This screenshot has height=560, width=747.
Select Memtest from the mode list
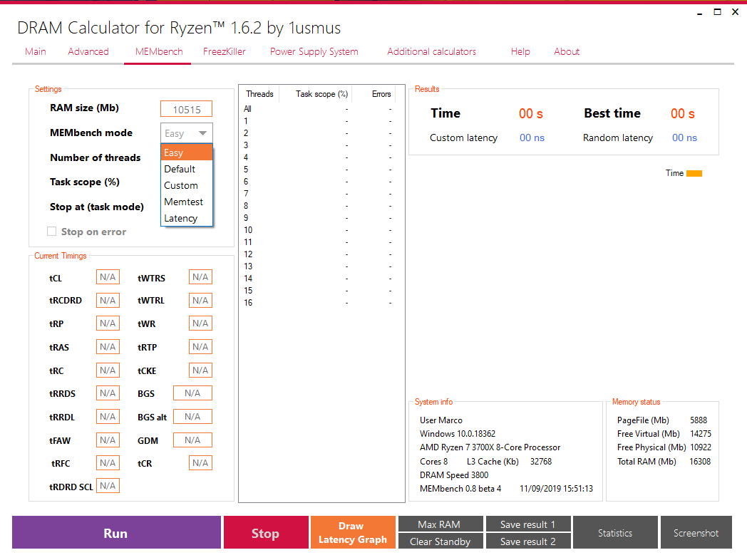coord(186,202)
